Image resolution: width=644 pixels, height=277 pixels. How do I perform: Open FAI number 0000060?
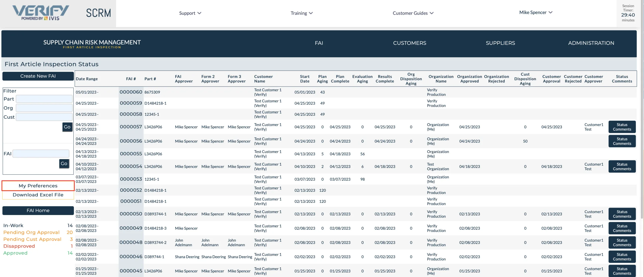[131, 92]
